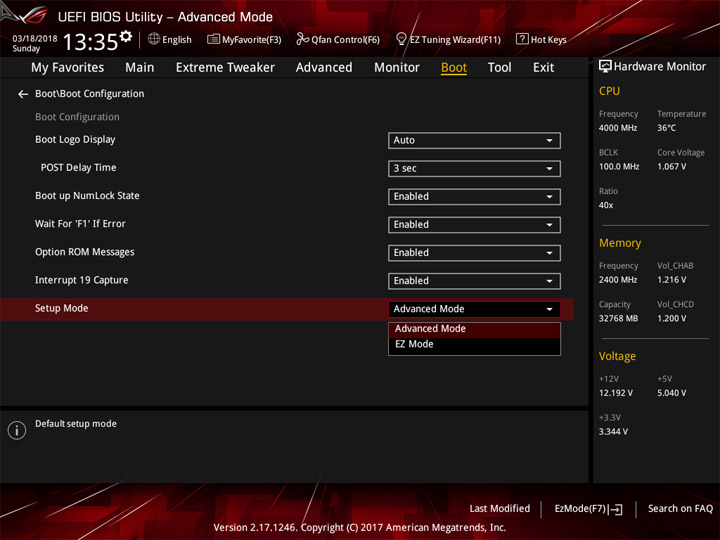Click the Vol_CHCD value 1.200 V

[x=672, y=319]
